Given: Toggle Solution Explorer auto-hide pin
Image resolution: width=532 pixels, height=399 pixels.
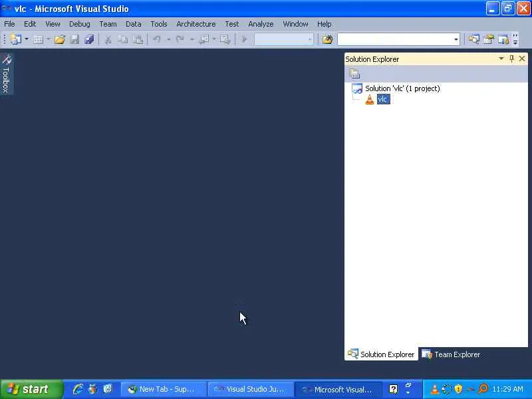Looking at the screenshot, I should coord(511,59).
